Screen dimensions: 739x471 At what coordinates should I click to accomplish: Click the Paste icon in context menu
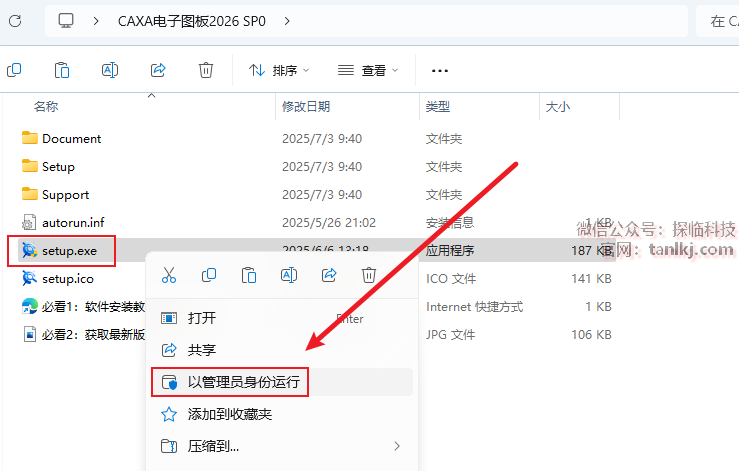(249, 275)
